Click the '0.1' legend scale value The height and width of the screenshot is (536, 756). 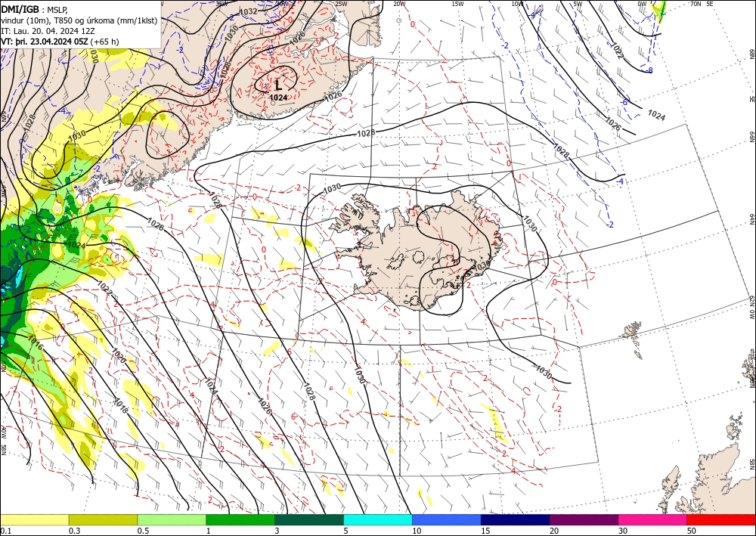pyautogui.click(x=5, y=531)
